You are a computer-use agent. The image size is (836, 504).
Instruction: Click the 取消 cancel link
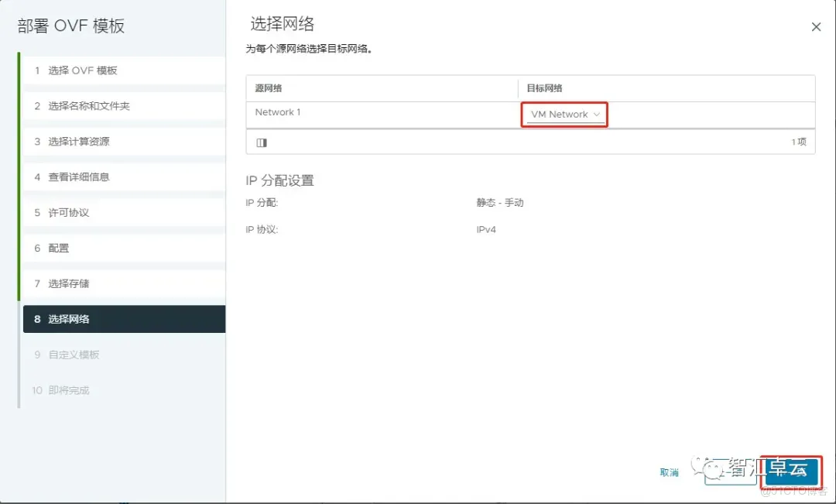pos(669,472)
